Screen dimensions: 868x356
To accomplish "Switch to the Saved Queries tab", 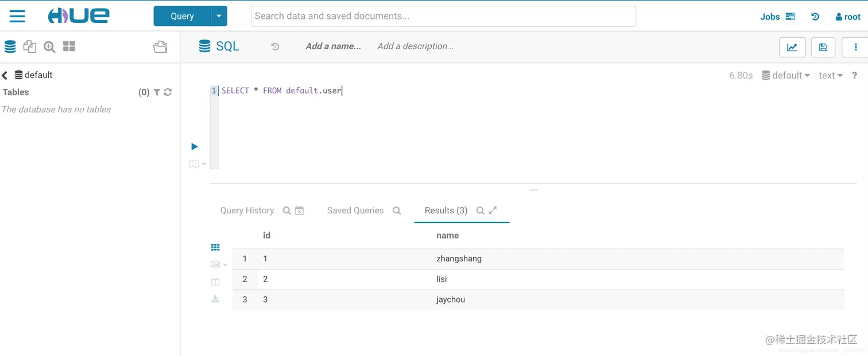I will pos(355,210).
